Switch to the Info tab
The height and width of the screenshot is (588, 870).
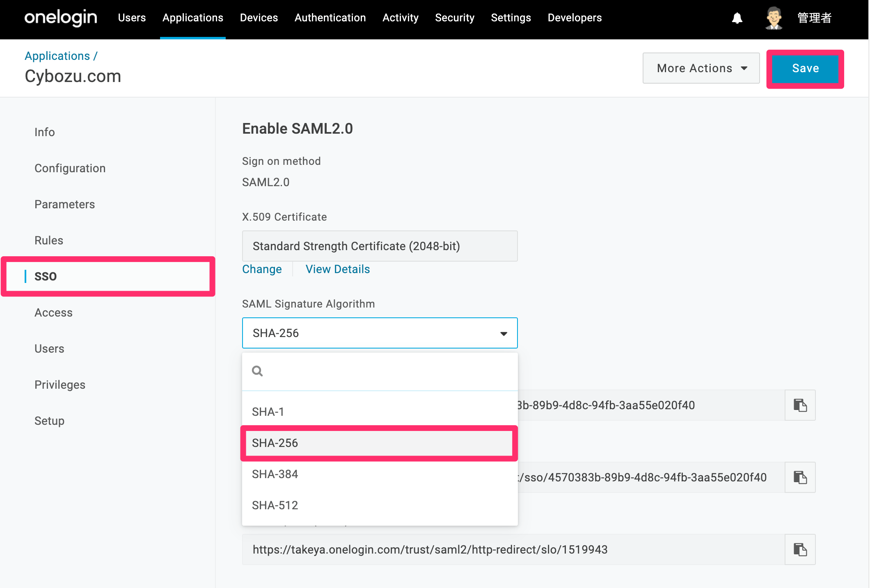[45, 132]
